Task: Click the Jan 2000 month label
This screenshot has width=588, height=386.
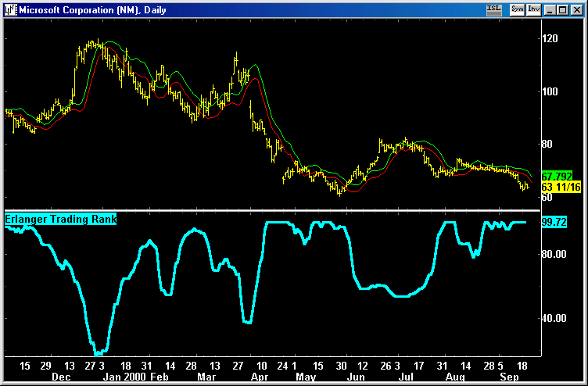Action: 124,377
